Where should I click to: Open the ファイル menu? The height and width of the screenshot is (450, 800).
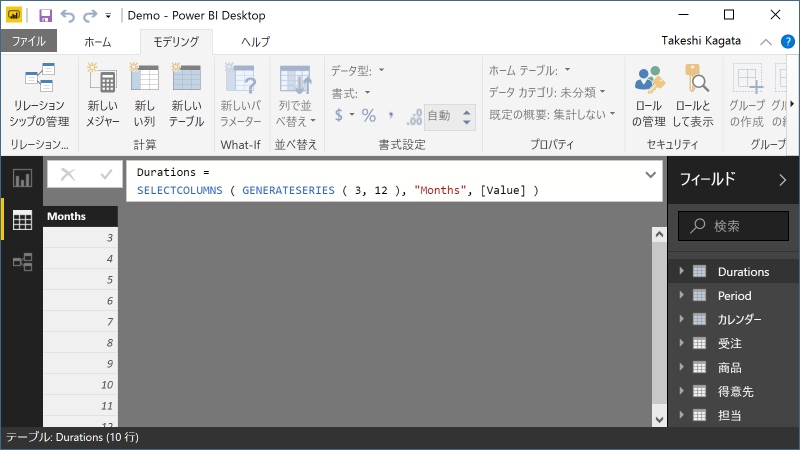point(29,41)
